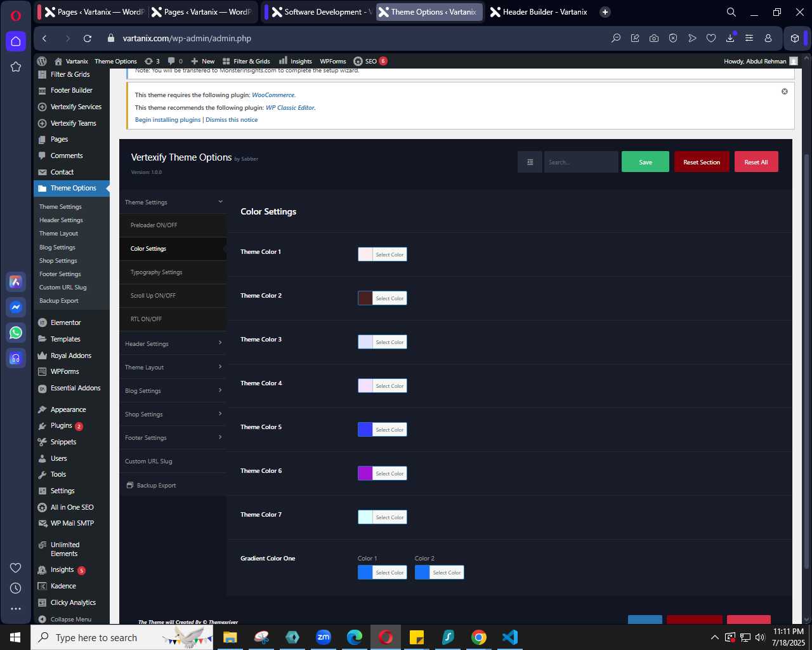Open Backup Export in options panel
Screen dimensions: 812x650
coord(173,485)
